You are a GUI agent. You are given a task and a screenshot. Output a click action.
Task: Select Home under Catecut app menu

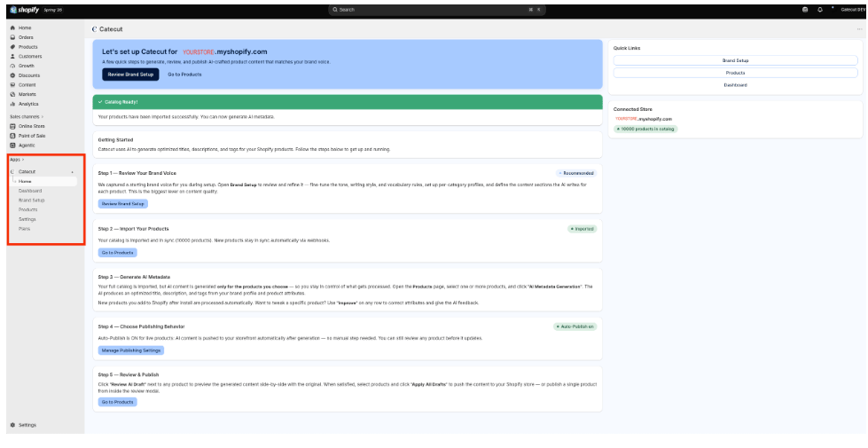tap(25, 181)
